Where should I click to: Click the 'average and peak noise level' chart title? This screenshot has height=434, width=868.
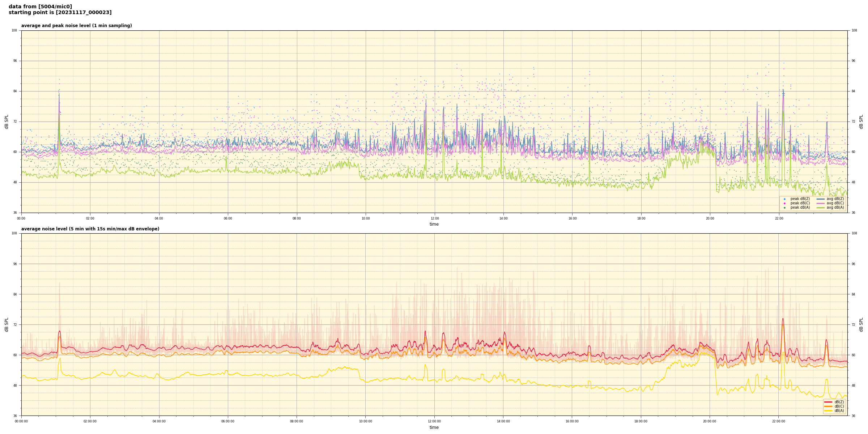pyautogui.click(x=76, y=26)
